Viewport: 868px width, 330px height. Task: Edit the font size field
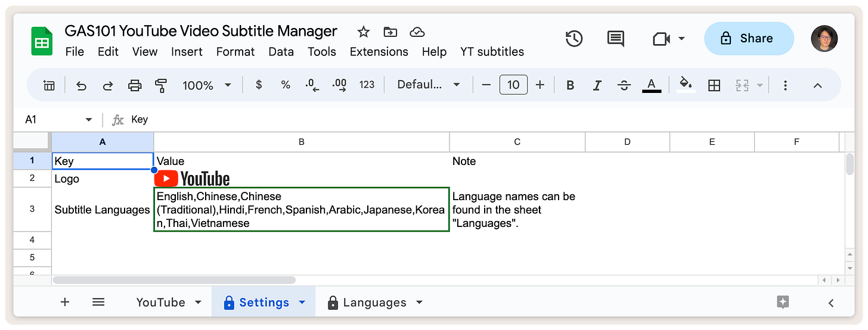(x=513, y=85)
